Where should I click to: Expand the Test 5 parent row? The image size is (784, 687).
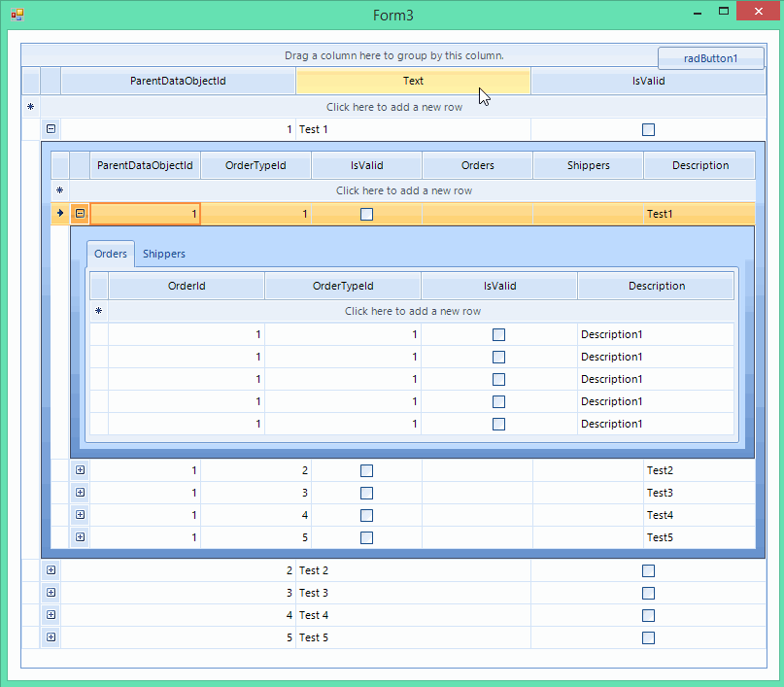coord(51,637)
